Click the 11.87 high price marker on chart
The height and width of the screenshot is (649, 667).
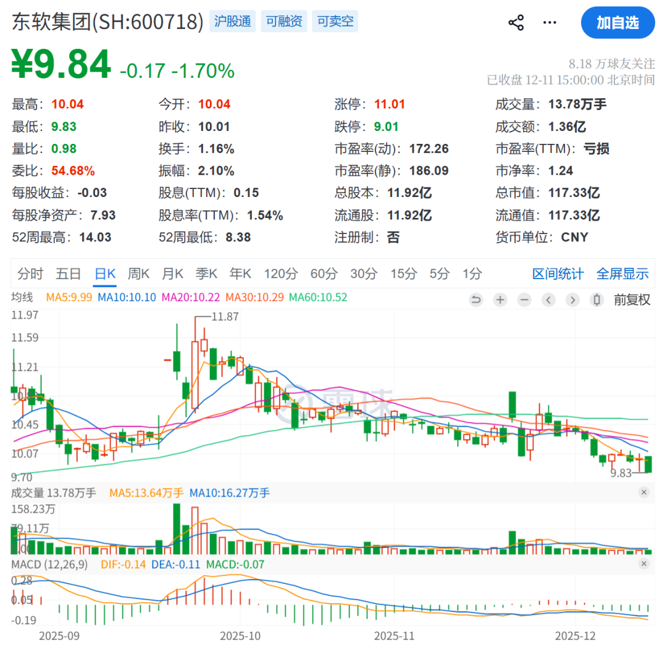(226, 316)
